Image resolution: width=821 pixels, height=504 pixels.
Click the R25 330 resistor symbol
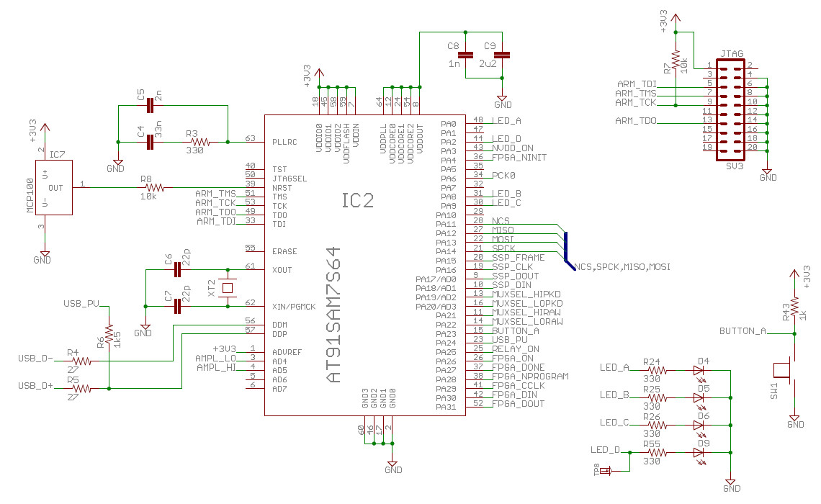(x=655, y=397)
